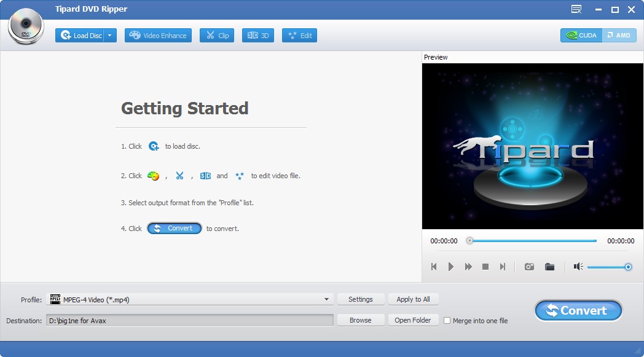The height and width of the screenshot is (357, 644).
Task: Click the stars edit icon in step 2
Action: [240, 176]
